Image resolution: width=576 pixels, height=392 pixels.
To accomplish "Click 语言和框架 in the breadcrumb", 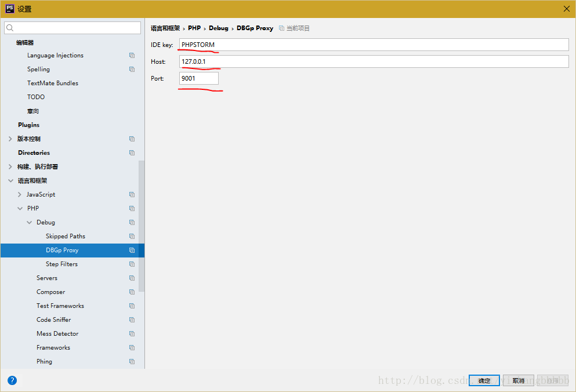I will tap(165, 28).
